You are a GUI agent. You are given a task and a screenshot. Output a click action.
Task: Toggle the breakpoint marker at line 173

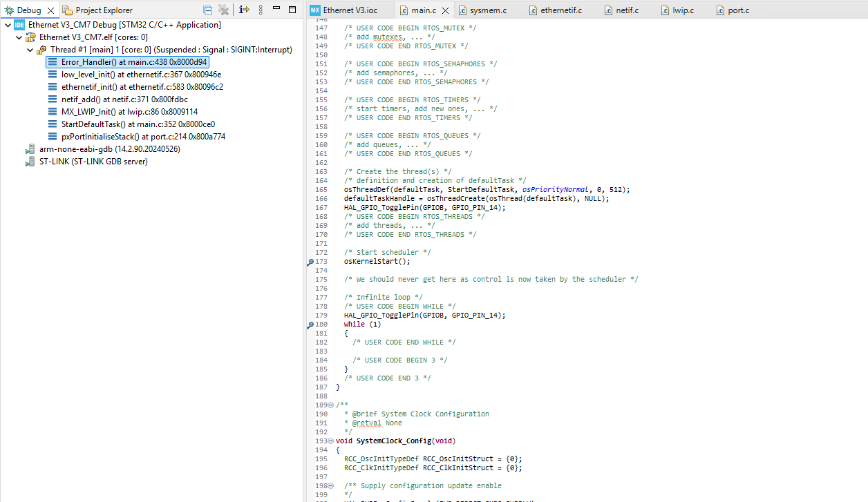310,262
